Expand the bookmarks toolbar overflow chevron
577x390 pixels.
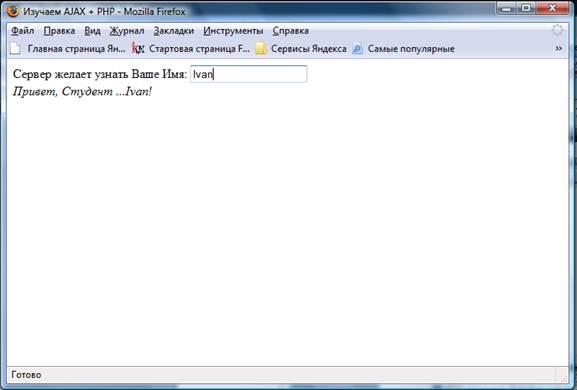coord(558,48)
